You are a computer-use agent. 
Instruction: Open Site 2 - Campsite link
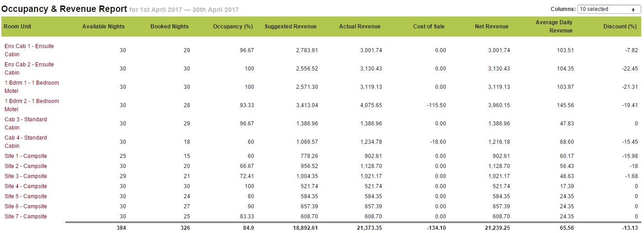pos(26,166)
